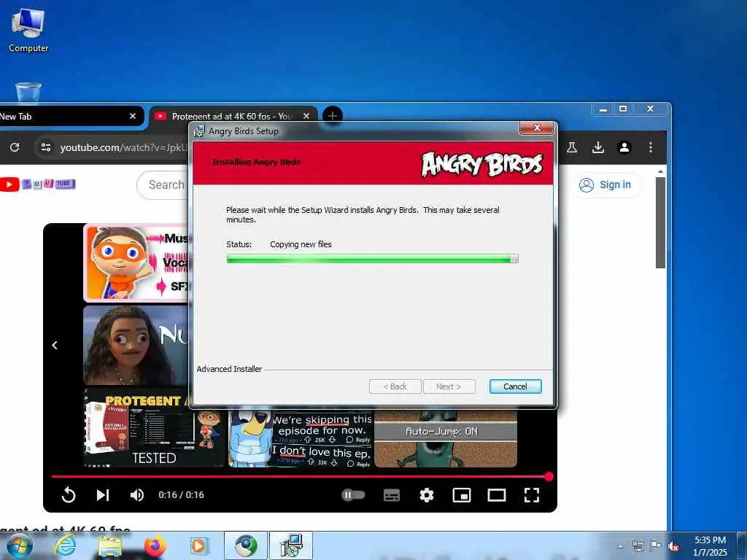Switch to the browser taskbar button
747x560 pixels.
[x=245, y=546]
